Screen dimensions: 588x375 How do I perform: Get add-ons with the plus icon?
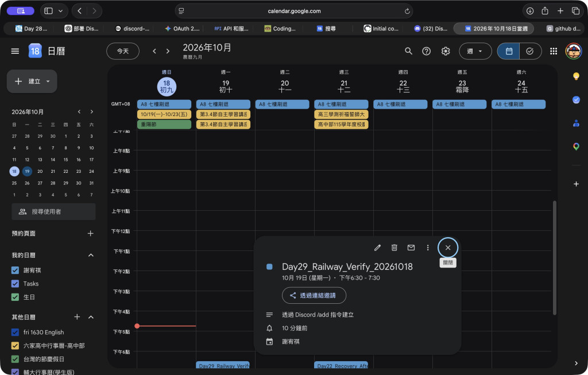point(577,184)
